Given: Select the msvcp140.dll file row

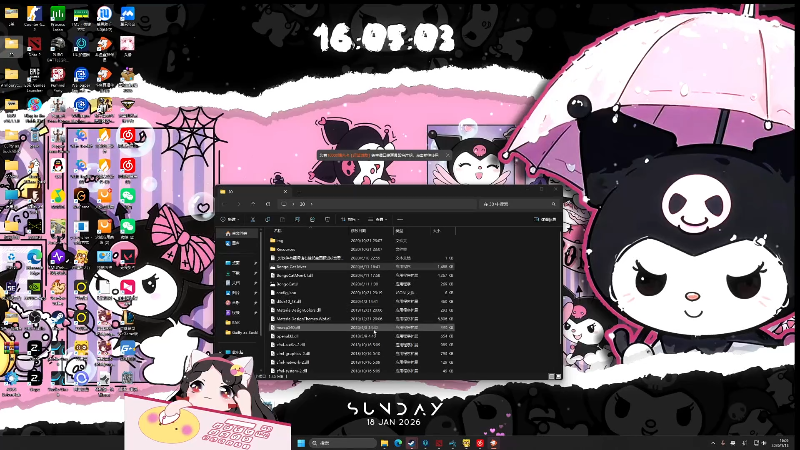Looking at the screenshot, I should [x=361, y=328].
